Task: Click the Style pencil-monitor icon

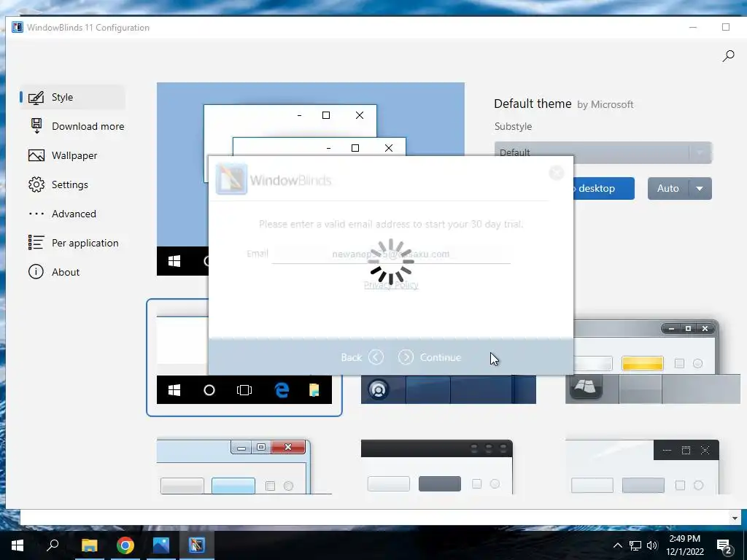Action: pos(36,98)
